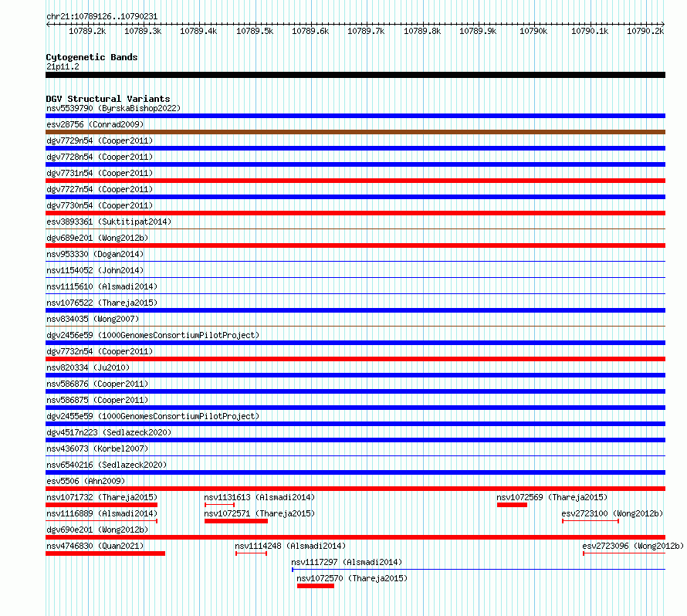Click the 10789.2k ruler tick label
Viewport: 687px width, 616px height.
87,31
